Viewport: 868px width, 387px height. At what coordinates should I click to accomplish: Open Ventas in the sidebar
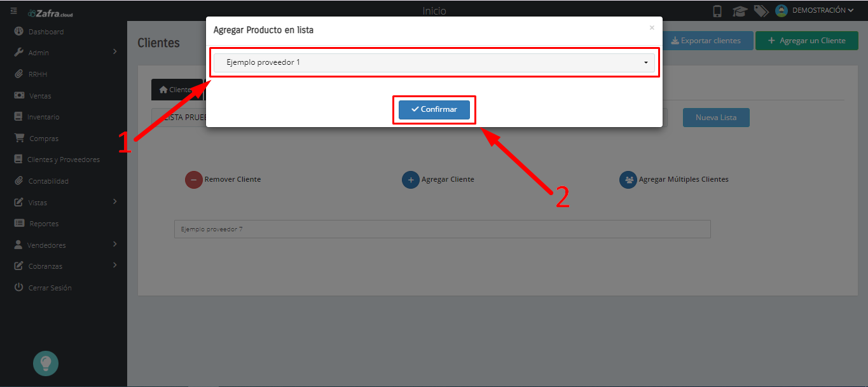tap(40, 96)
